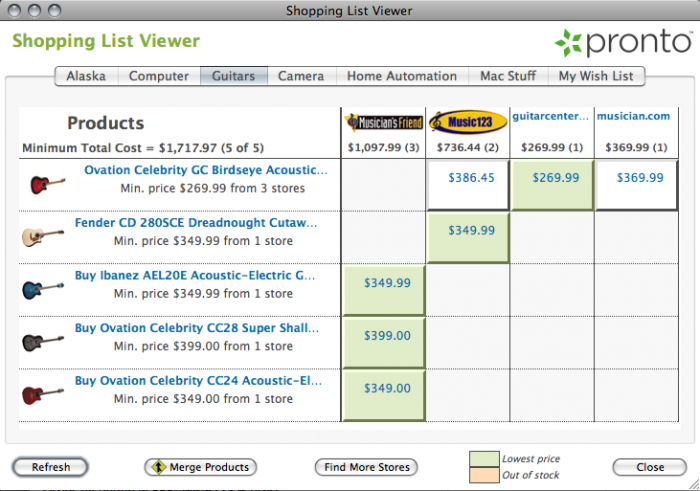
Task: Open Buy Ovation Celebrity CC28 Super Shallow link
Action: click(197, 328)
